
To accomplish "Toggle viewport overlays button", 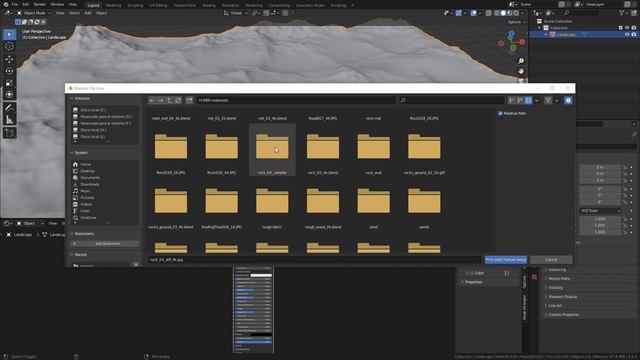I will coord(473,13).
